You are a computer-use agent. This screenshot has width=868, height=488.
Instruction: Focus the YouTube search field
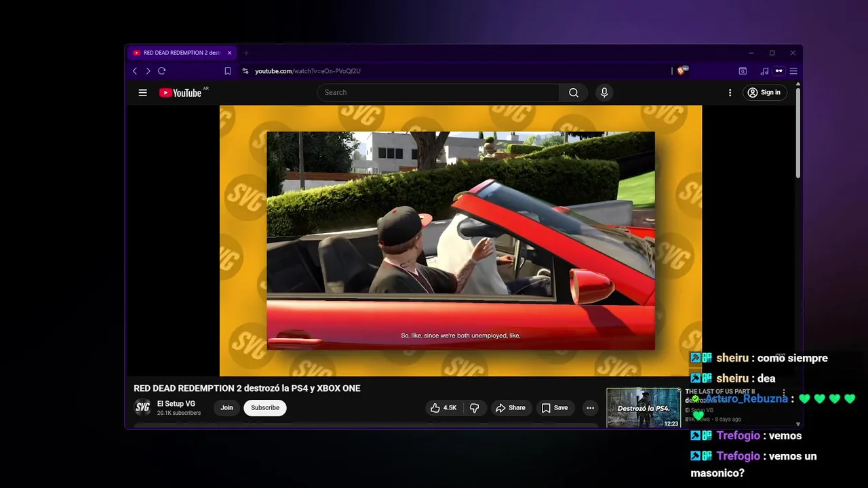pyautogui.click(x=438, y=93)
